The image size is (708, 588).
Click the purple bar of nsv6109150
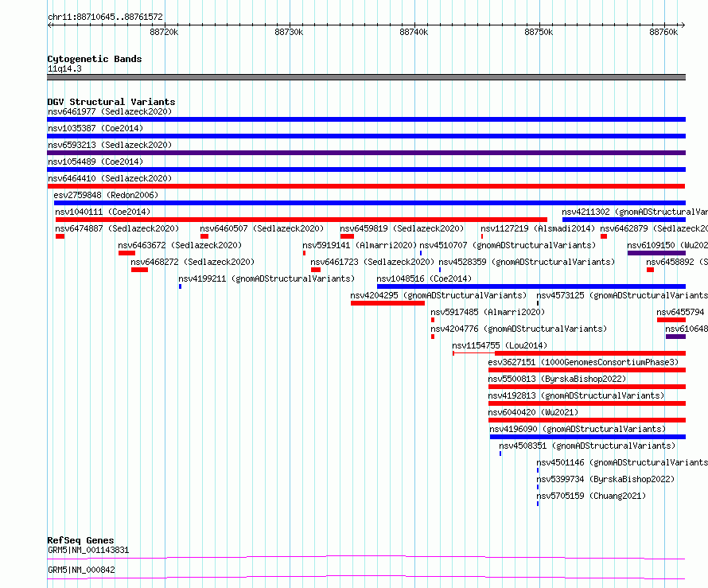point(656,253)
